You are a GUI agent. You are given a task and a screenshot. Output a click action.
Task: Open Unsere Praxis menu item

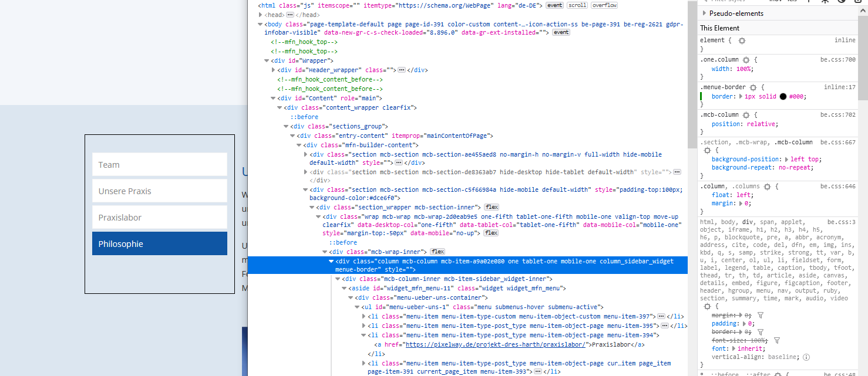tap(160, 191)
